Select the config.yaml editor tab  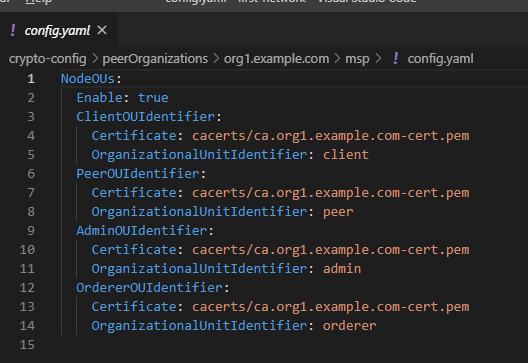pyautogui.click(x=59, y=30)
